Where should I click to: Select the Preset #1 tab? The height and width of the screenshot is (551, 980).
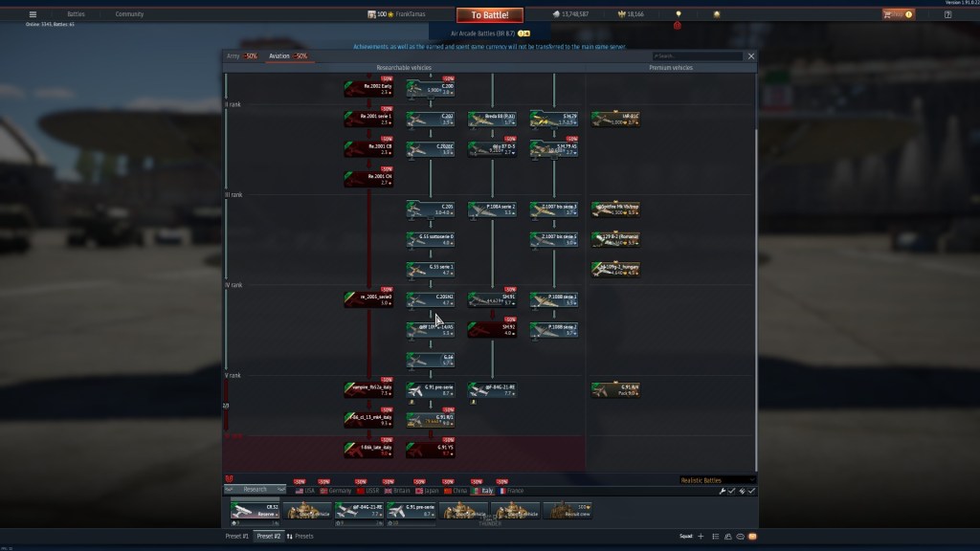tap(237, 537)
